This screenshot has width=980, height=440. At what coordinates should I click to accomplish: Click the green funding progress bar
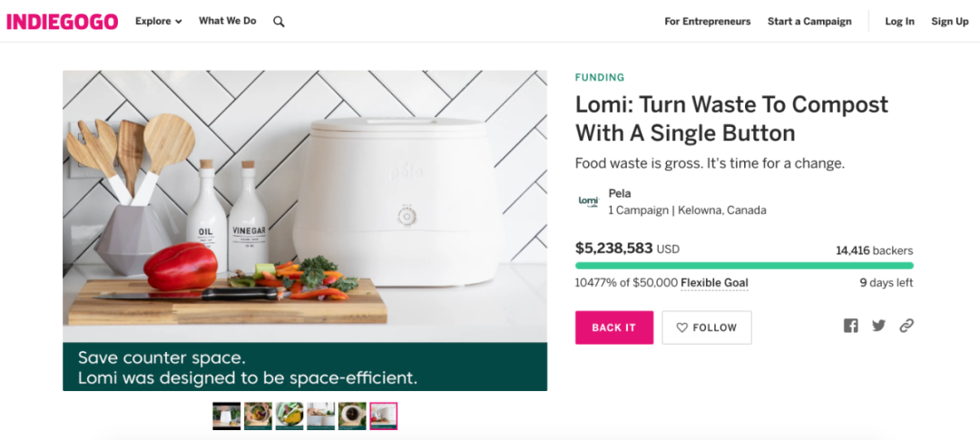[x=744, y=266]
